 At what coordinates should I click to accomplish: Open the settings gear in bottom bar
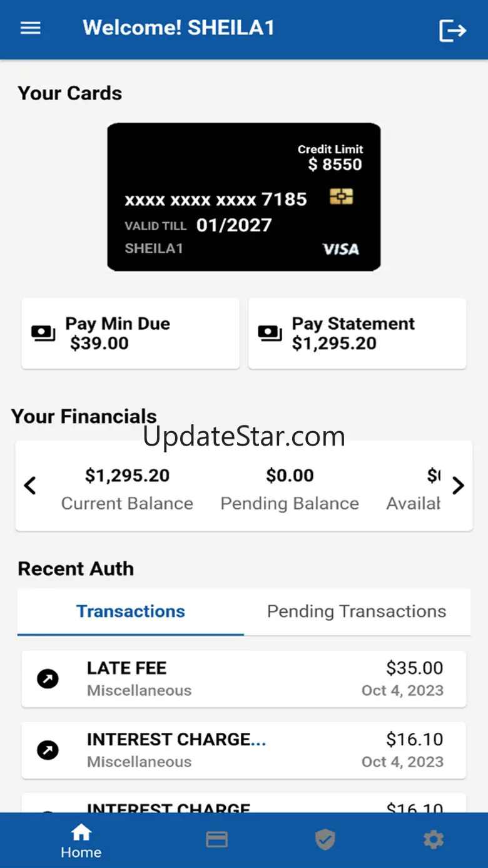(x=434, y=840)
